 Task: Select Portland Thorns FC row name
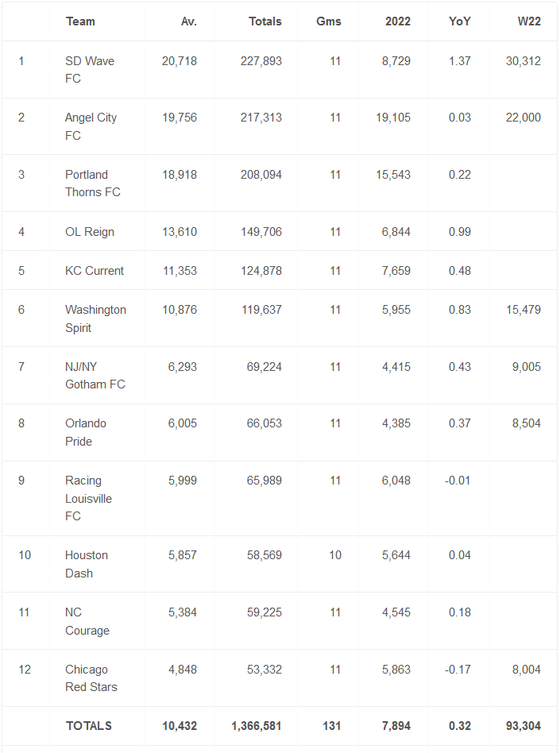click(x=93, y=183)
